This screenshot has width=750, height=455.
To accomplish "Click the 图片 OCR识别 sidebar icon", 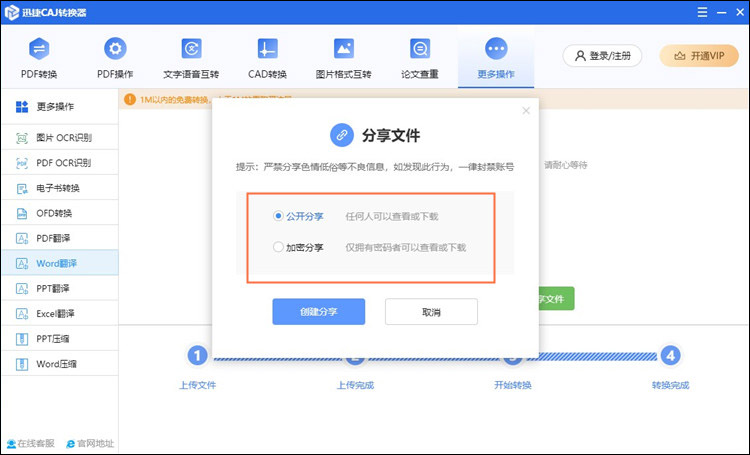I will 22,138.
